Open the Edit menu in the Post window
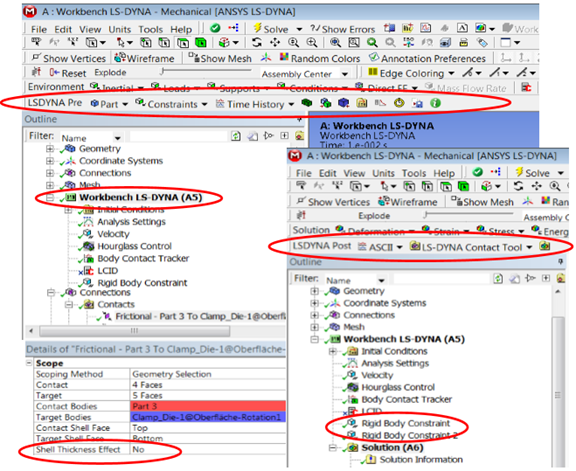The width and height of the screenshot is (576, 471). 328,173
